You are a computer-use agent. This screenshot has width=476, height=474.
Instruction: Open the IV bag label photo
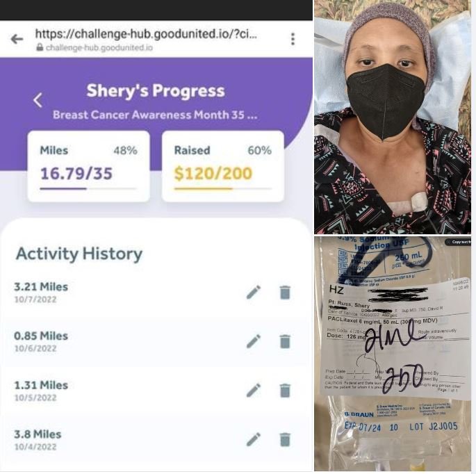point(393,354)
